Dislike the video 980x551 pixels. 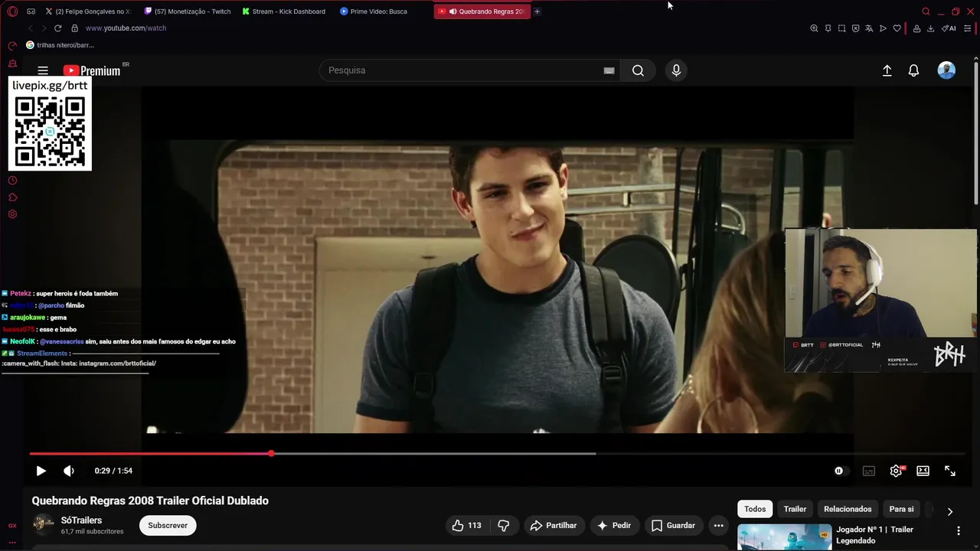[x=503, y=525]
